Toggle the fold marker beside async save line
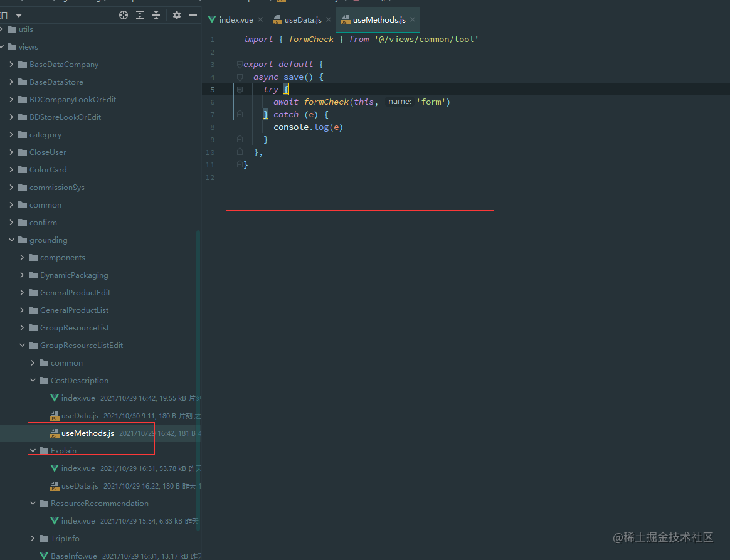730x560 pixels. click(240, 77)
